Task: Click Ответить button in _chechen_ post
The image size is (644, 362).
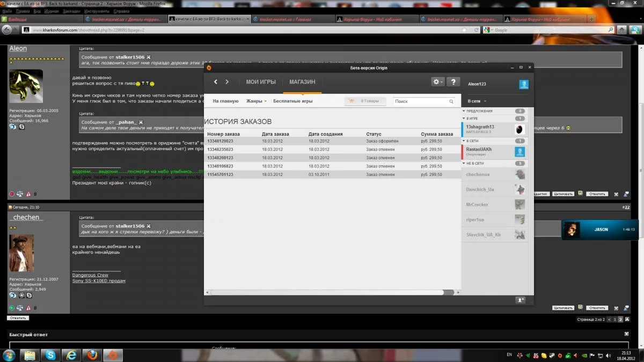Action: pyautogui.click(x=597, y=308)
